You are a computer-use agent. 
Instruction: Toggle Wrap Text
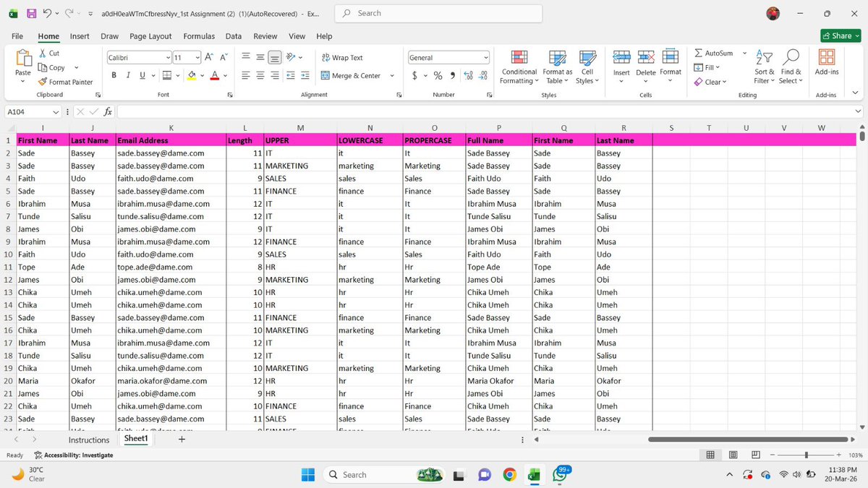(x=341, y=57)
